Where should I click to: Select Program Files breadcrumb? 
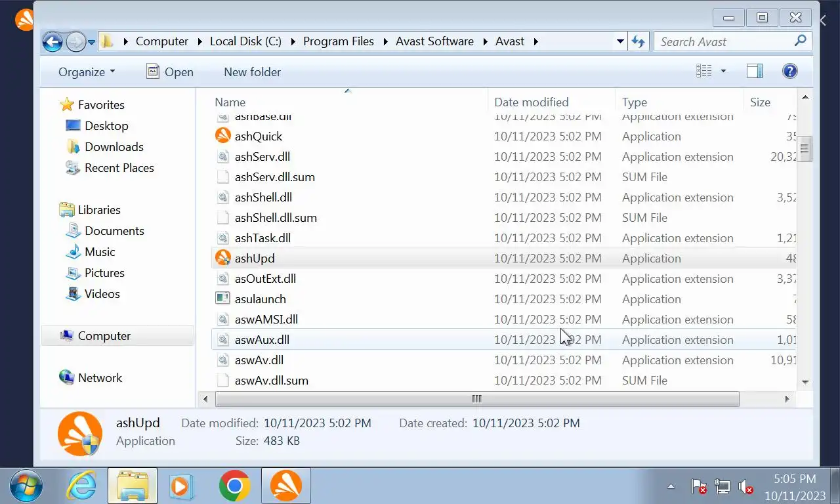pos(339,41)
